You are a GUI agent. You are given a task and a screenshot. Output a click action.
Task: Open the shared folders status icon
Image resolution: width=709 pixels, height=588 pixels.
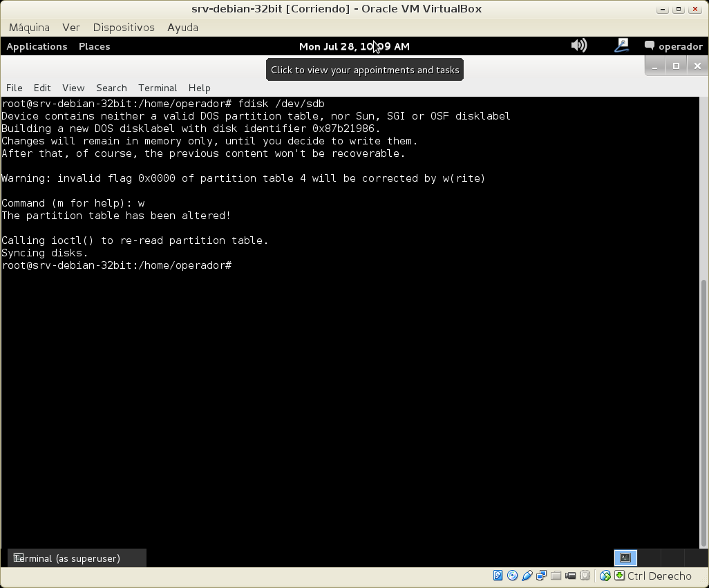pyautogui.click(x=556, y=576)
